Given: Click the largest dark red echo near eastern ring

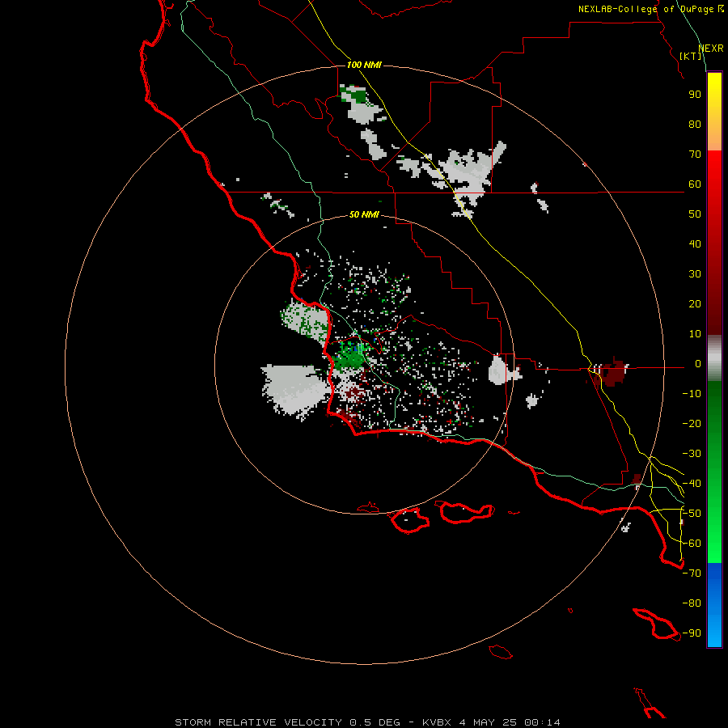Looking at the screenshot, I should click(x=612, y=372).
